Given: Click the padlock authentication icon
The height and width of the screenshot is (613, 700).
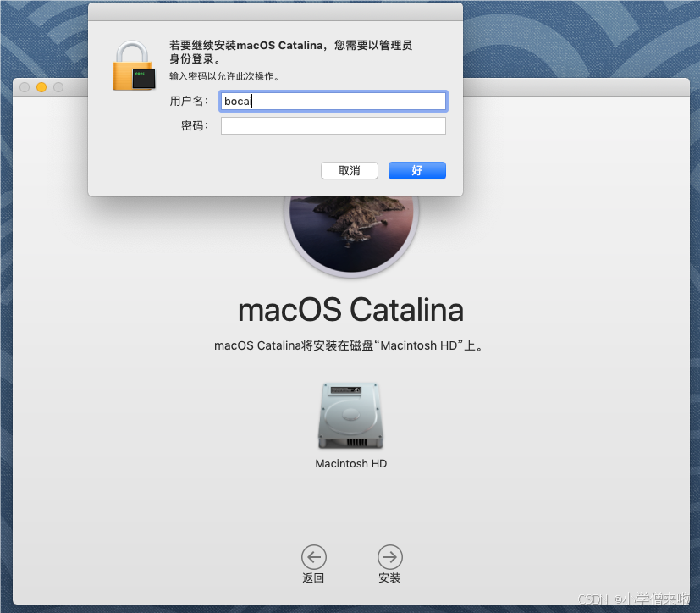Looking at the screenshot, I should pos(134,66).
